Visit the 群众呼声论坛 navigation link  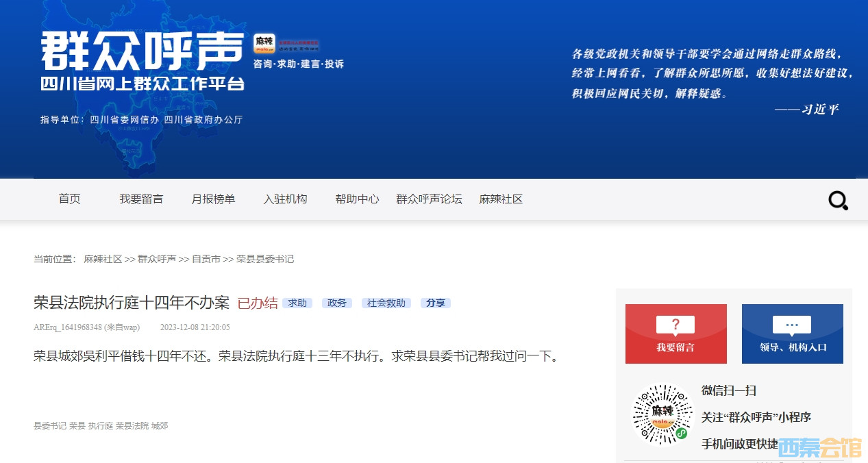coord(429,199)
